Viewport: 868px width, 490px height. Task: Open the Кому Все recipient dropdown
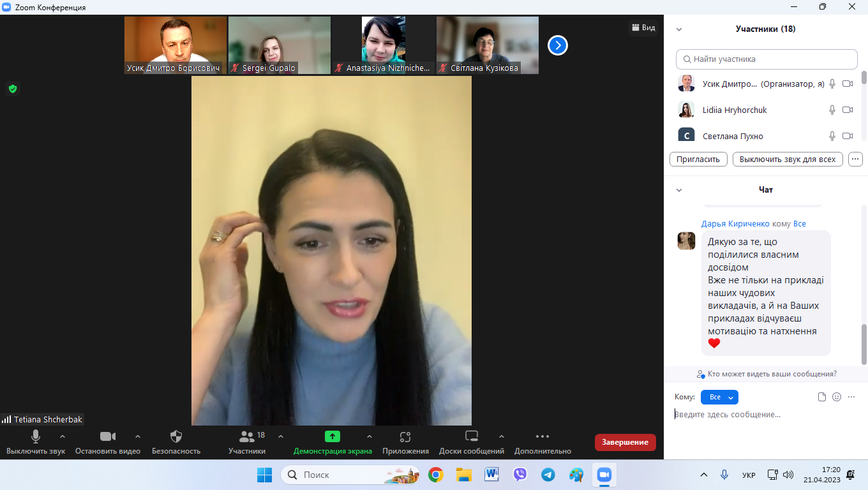pyautogui.click(x=719, y=397)
